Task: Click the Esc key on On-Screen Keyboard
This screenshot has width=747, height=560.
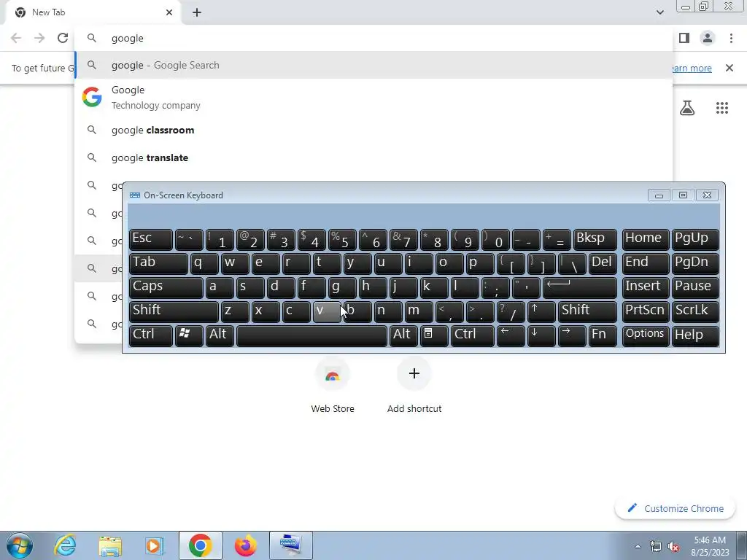Action: click(150, 239)
